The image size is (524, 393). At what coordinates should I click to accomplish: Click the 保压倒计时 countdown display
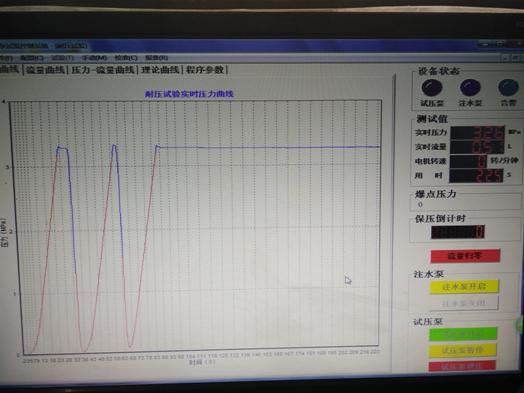457,232
